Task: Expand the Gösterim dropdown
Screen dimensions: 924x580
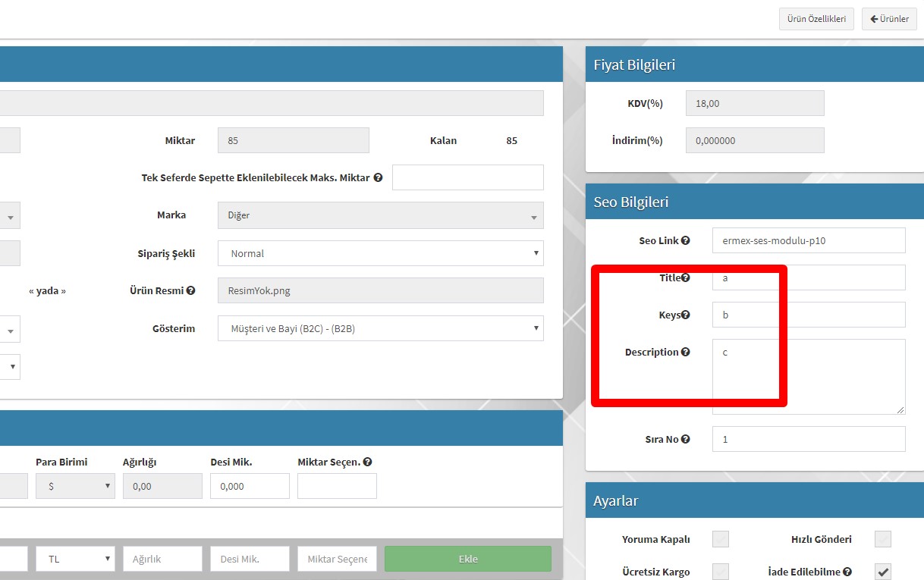Action: pos(380,328)
